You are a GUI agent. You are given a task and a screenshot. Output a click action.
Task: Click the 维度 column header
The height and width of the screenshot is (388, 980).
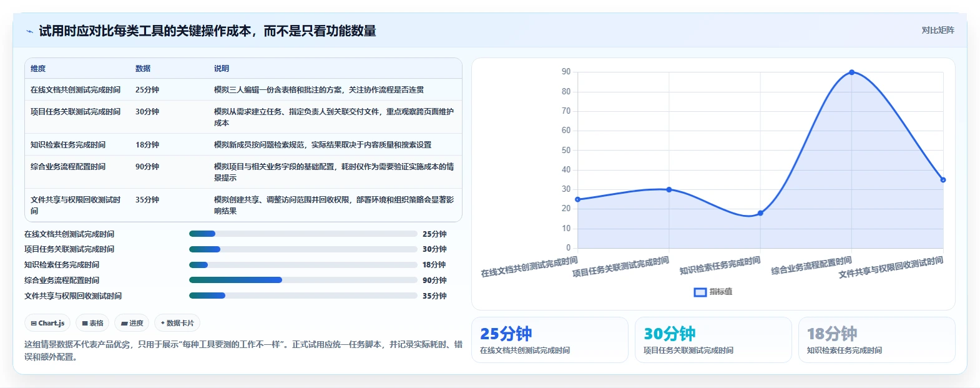click(x=38, y=69)
